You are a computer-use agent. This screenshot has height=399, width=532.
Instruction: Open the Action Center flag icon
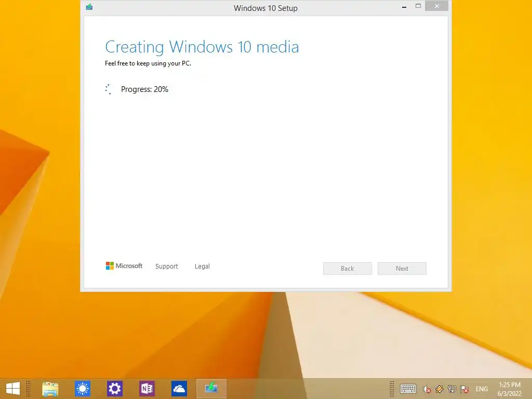(x=464, y=389)
